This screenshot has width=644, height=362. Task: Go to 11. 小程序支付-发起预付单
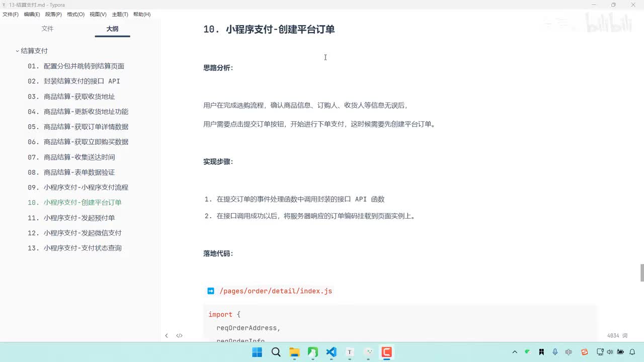[71, 218]
